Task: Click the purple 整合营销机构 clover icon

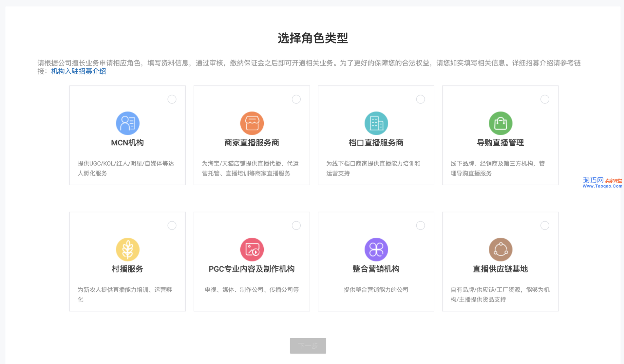Action: 376,249
